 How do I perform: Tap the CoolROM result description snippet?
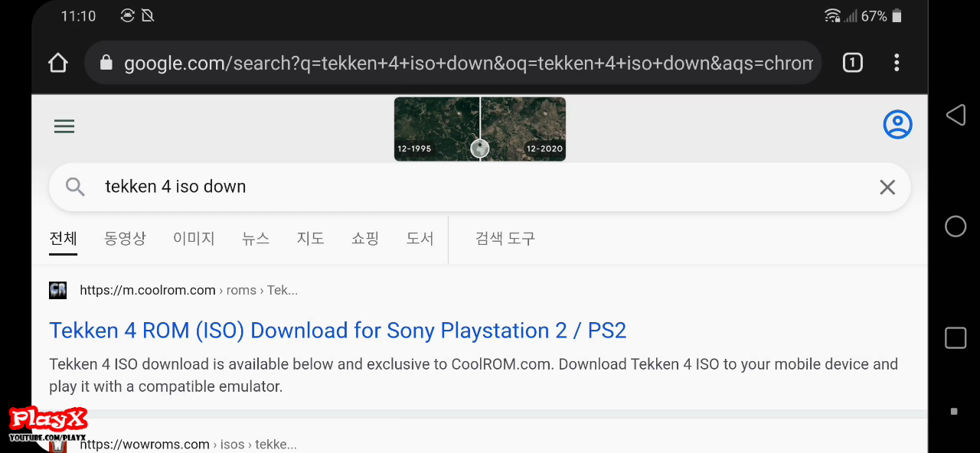(473, 375)
